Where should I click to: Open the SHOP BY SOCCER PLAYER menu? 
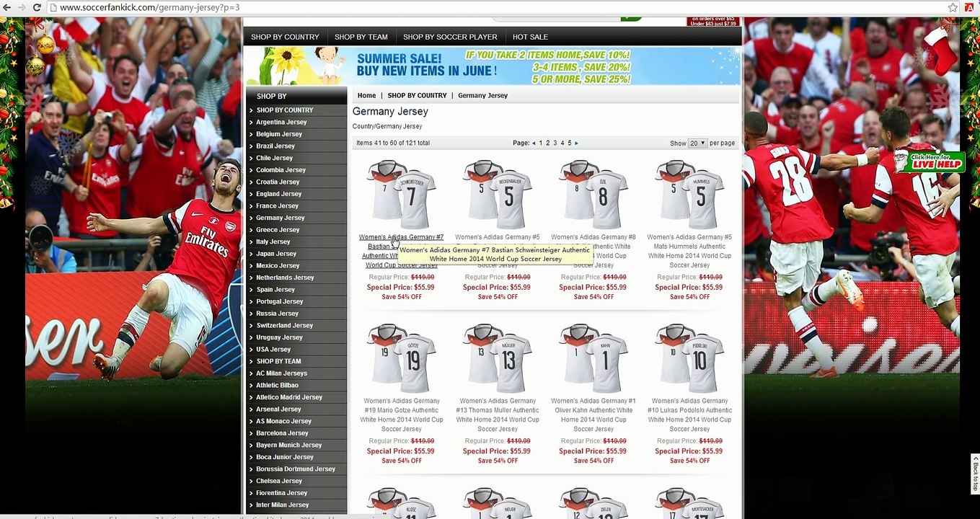click(x=450, y=37)
